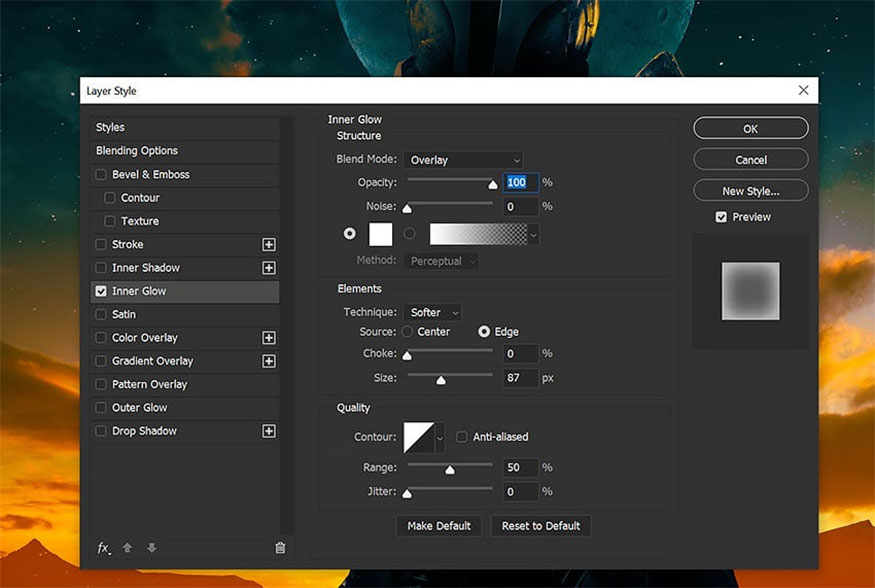Screen dimensions: 875x588
Task: Click the plus icon next to Drop Shadow
Action: (x=268, y=431)
